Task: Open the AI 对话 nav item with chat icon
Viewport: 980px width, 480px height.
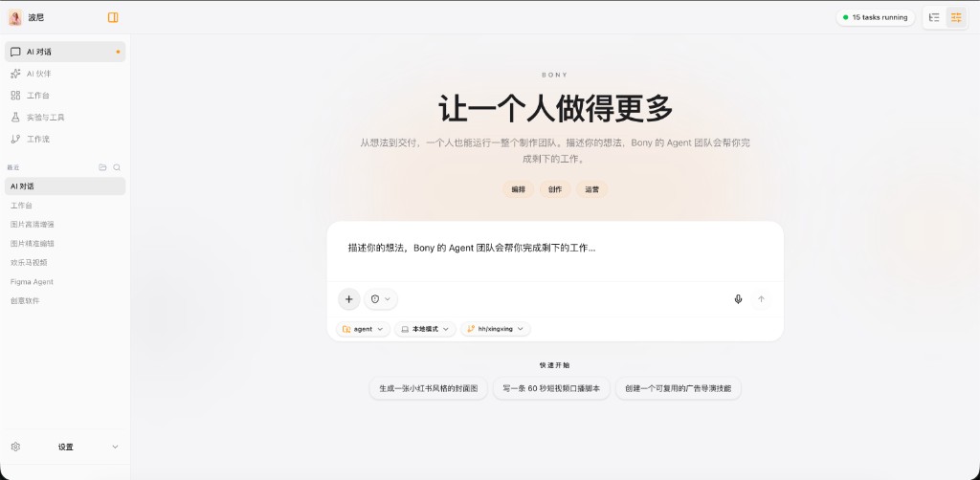Action: click(x=65, y=52)
